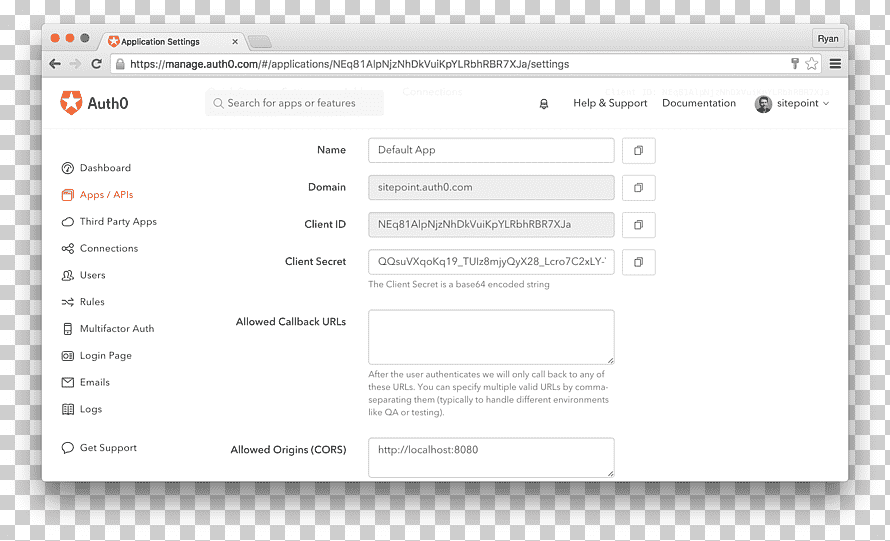Image resolution: width=890 pixels, height=541 pixels.
Task: Select the Application Settings browser tab
Action: [173, 41]
